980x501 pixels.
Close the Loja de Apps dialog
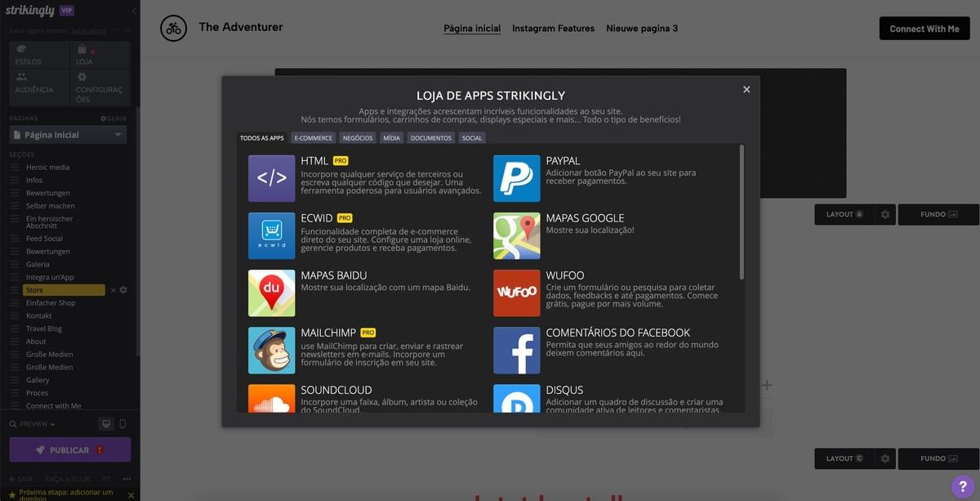[x=746, y=90]
